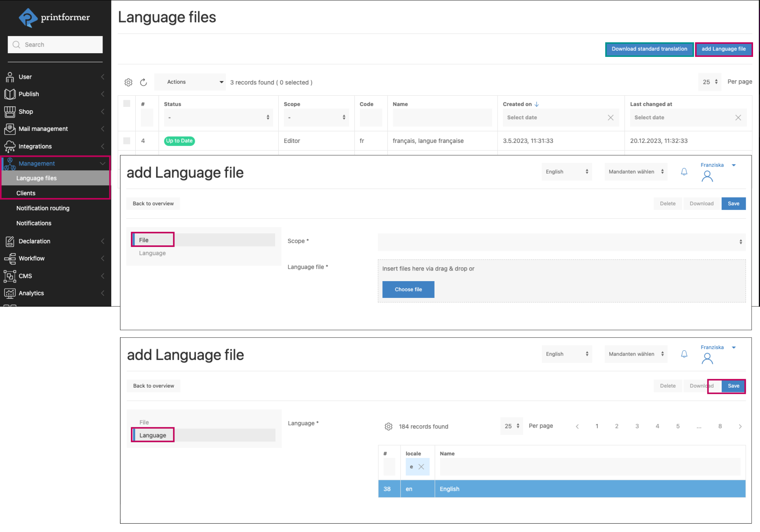Click the sidebar Search field
Viewport: 760px width, 532px height.
coord(55,44)
